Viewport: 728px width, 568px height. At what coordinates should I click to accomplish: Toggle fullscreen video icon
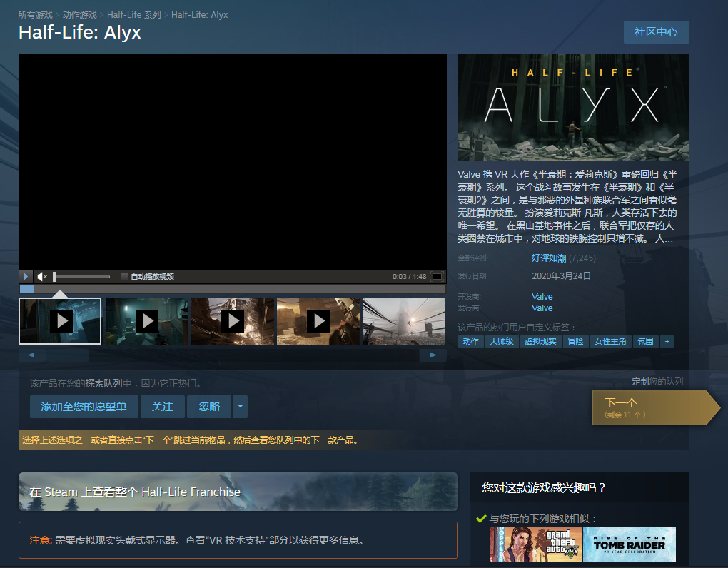(437, 277)
